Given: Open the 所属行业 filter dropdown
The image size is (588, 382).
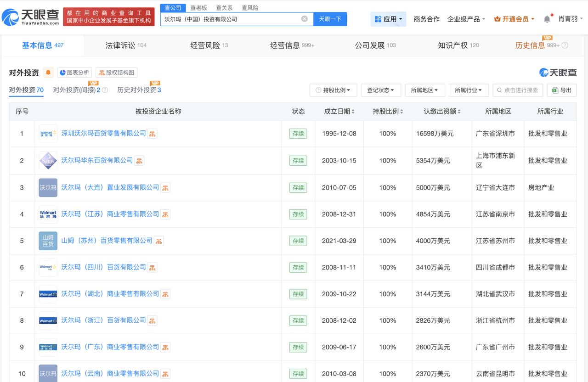Looking at the screenshot, I should pos(469,90).
